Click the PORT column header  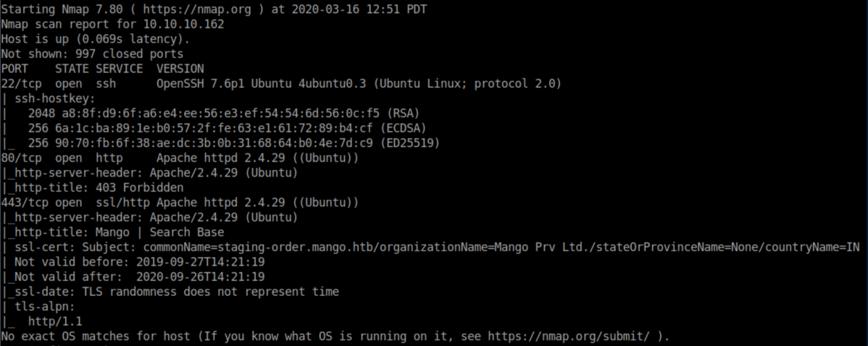click(14, 69)
